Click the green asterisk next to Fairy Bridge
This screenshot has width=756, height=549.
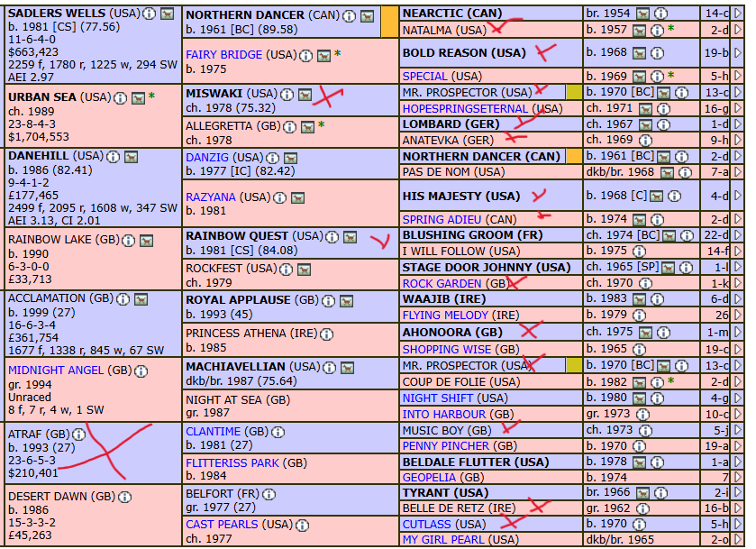(338, 54)
